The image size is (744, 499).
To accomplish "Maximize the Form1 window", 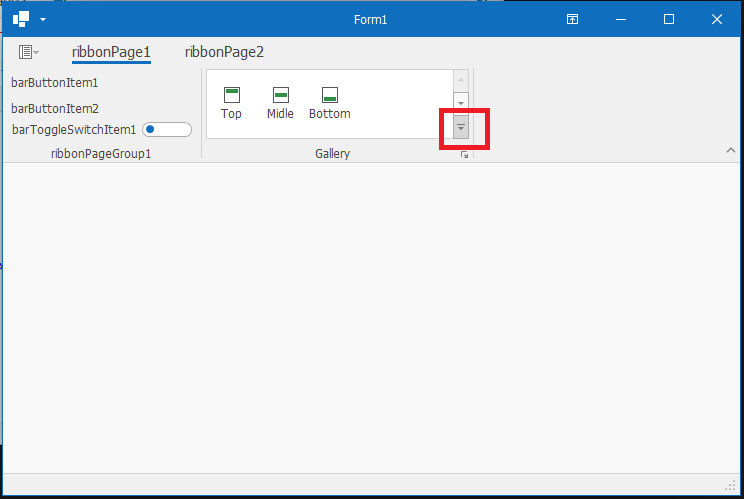I will coord(669,19).
